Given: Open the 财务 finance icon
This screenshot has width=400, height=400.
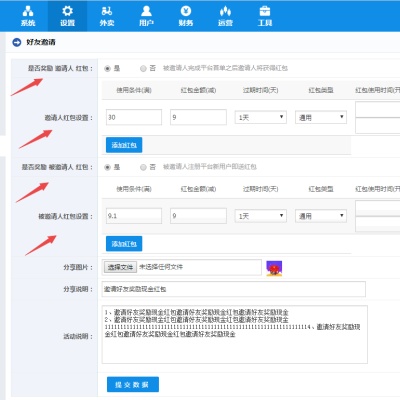Looking at the screenshot, I should tap(186, 11).
